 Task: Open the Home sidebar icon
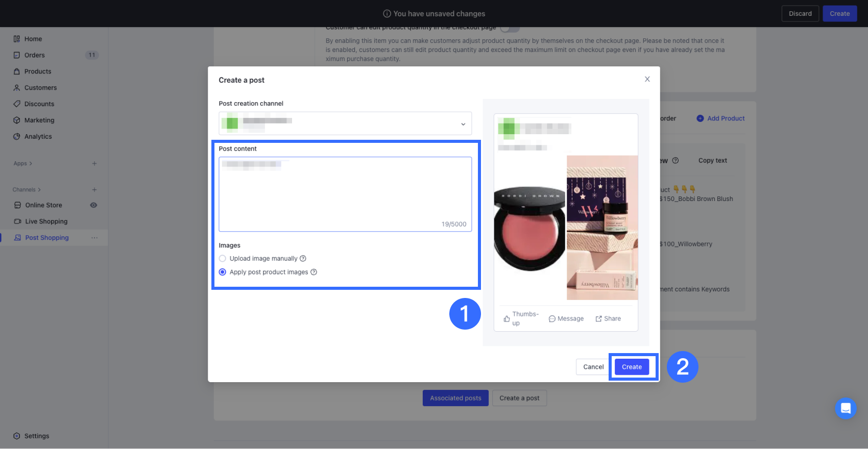tap(17, 39)
